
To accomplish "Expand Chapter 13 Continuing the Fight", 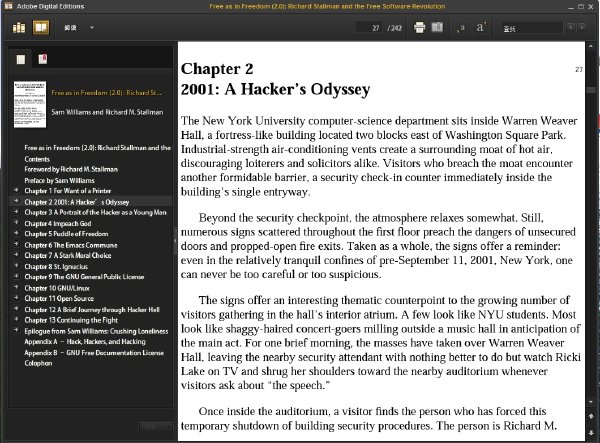I will pyautogui.click(x=16, y=319).
